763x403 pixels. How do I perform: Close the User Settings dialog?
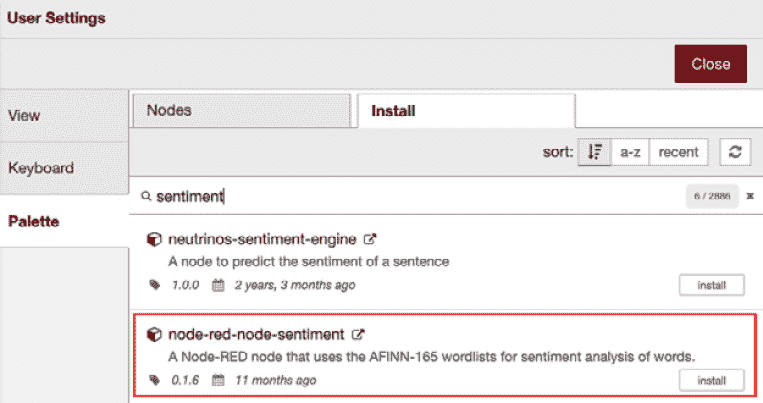click(x=710, y=64)
